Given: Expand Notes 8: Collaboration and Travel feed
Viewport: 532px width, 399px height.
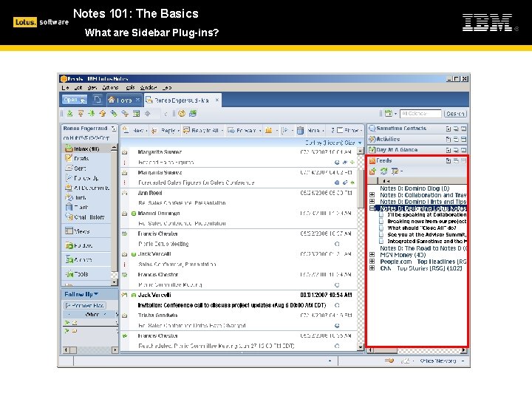Looking at the screenshot, I should pyautogui.click(x=372, y=195).
